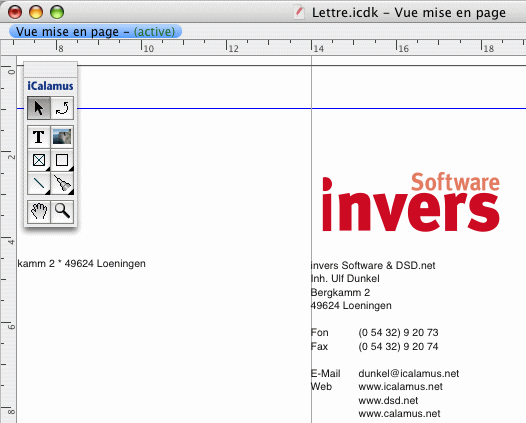Zoom window with green button

click(57, 12)
